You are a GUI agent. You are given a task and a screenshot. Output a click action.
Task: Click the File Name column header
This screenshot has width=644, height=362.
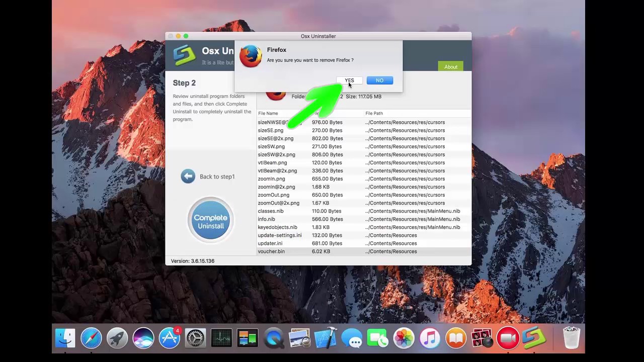(x=268, y=113)
